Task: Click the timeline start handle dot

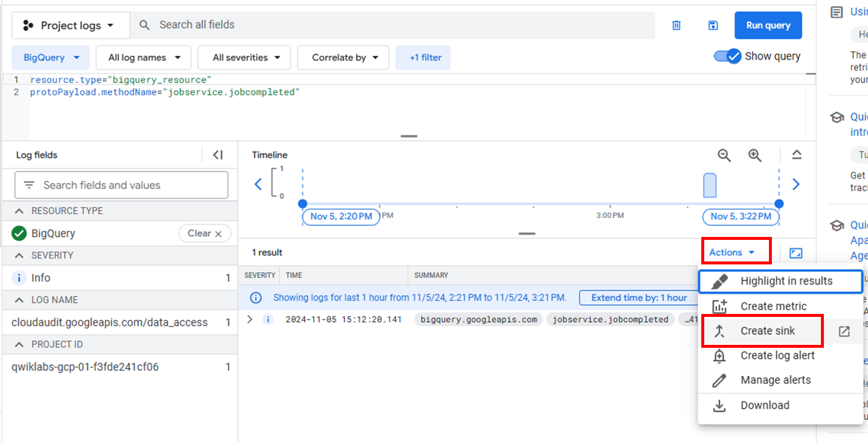Action: pos(303,204)
